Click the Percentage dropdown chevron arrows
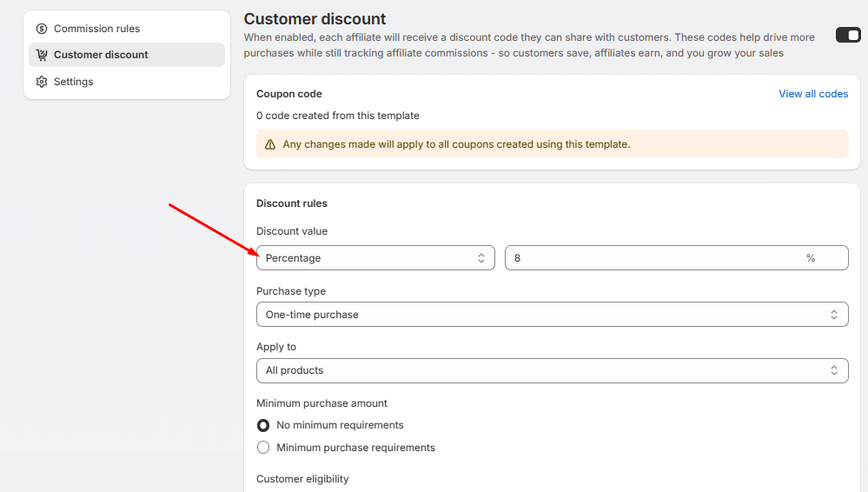 481,258
